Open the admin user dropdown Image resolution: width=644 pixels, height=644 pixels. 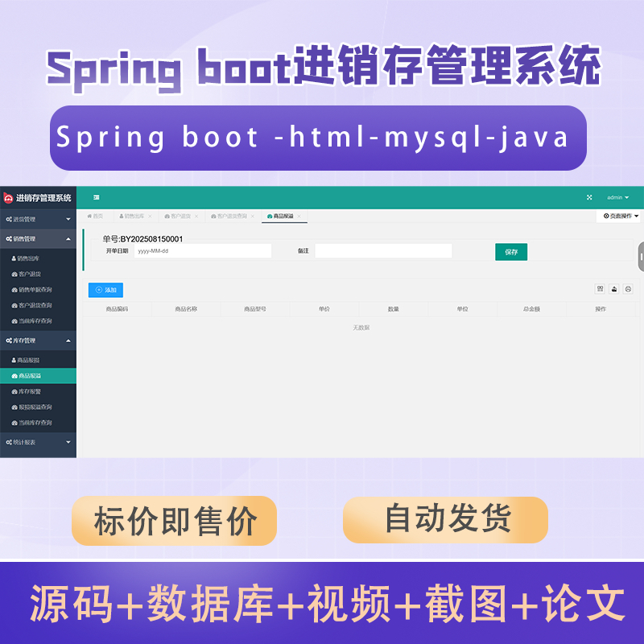click(x=617, y=197)
